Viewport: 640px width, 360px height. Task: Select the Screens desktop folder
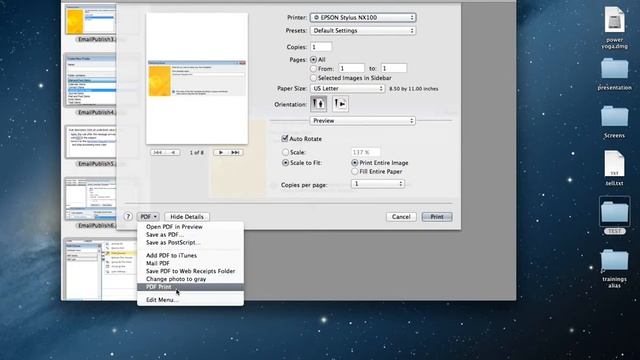click(x=614, y=122)
